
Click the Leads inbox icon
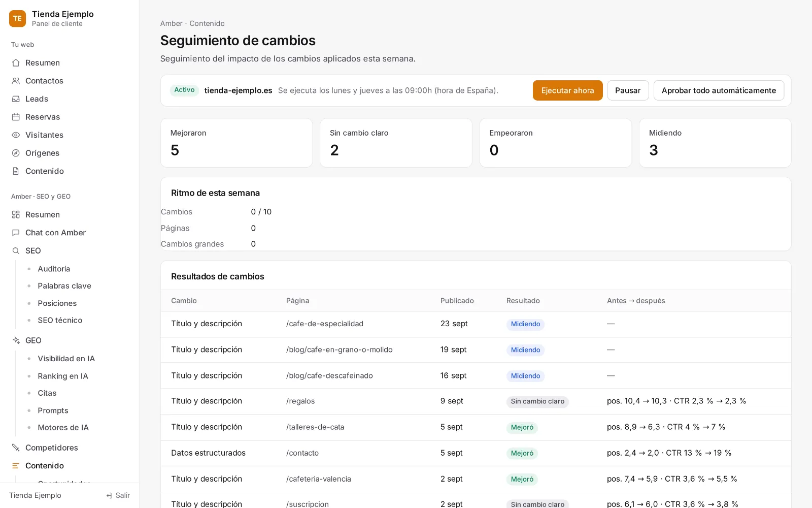point(16,99)
